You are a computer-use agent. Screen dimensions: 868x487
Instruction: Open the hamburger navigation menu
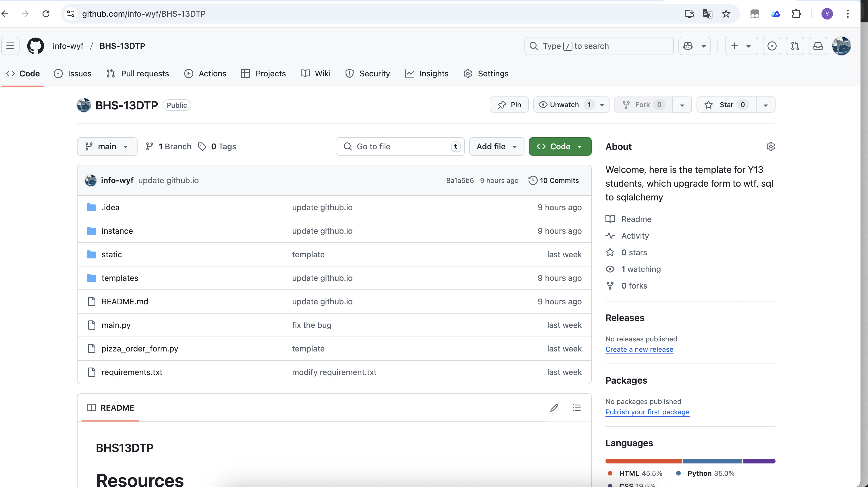point(10,46)
